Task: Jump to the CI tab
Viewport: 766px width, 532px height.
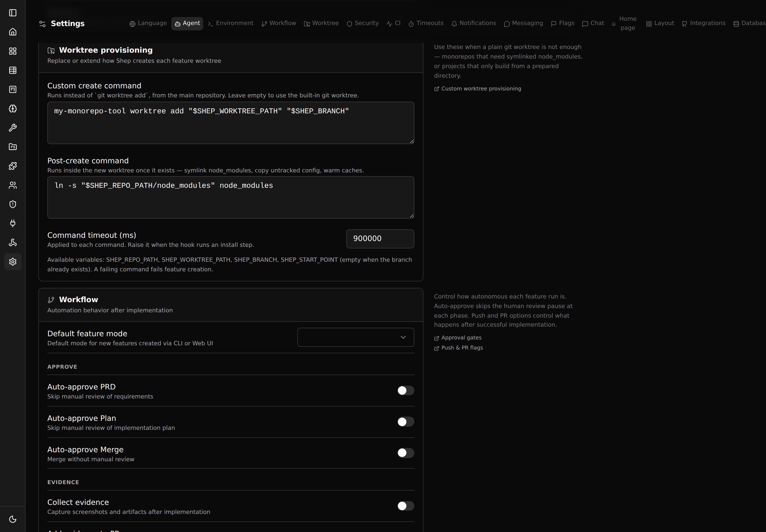Action: point(393,23)
